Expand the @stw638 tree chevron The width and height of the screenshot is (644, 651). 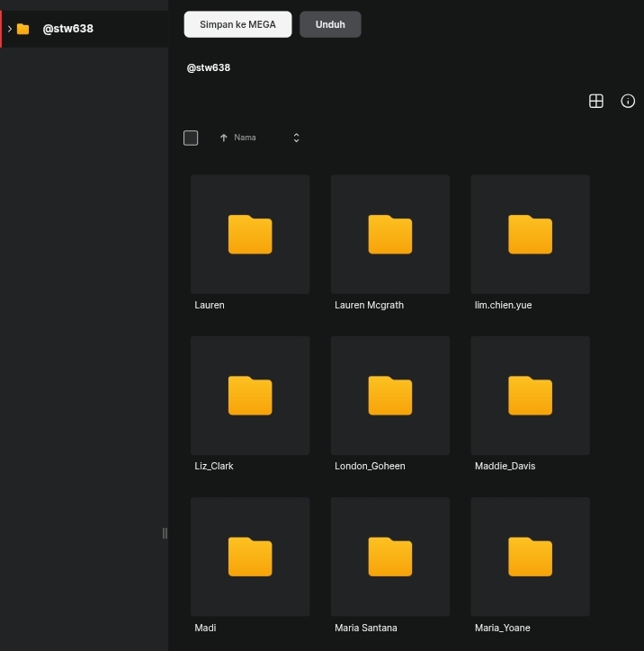click(10, 29)
